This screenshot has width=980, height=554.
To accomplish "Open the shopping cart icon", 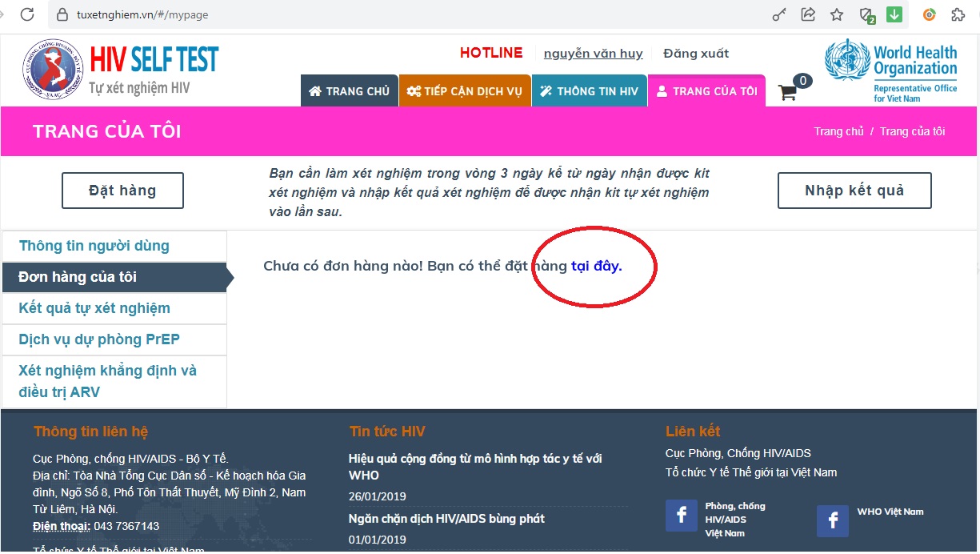I will 789,91.
